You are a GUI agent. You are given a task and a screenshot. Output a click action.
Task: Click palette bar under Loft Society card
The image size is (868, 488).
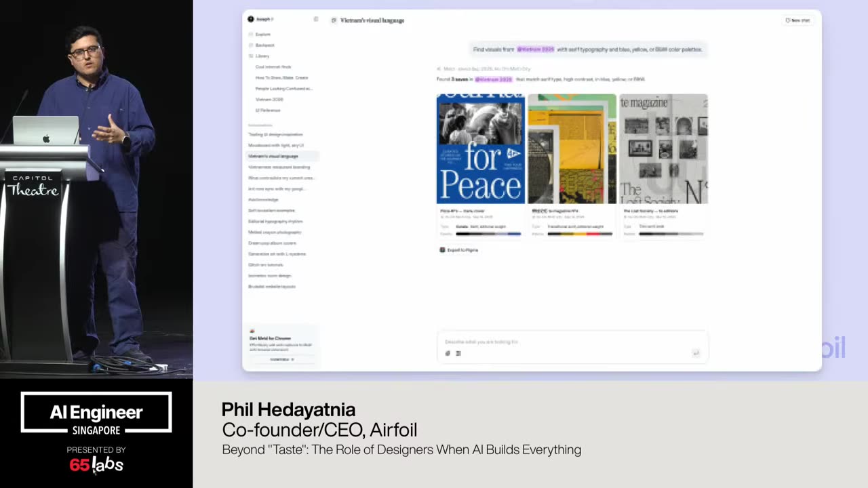point(671,234)
